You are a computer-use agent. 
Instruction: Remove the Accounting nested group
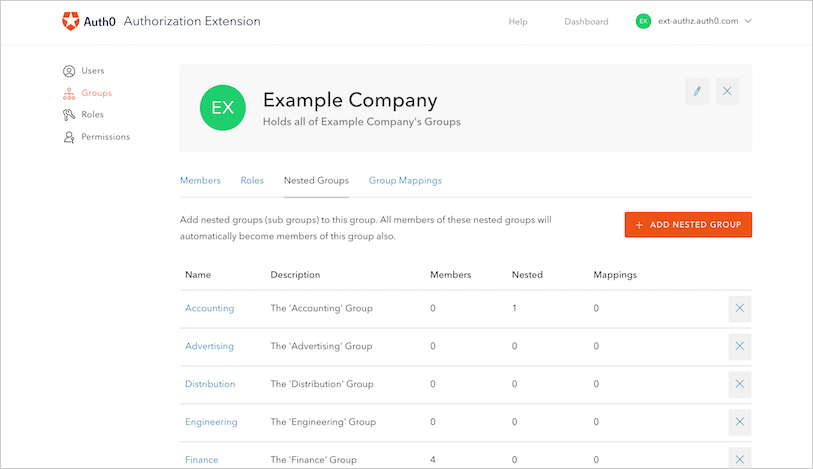click(739, 308)
